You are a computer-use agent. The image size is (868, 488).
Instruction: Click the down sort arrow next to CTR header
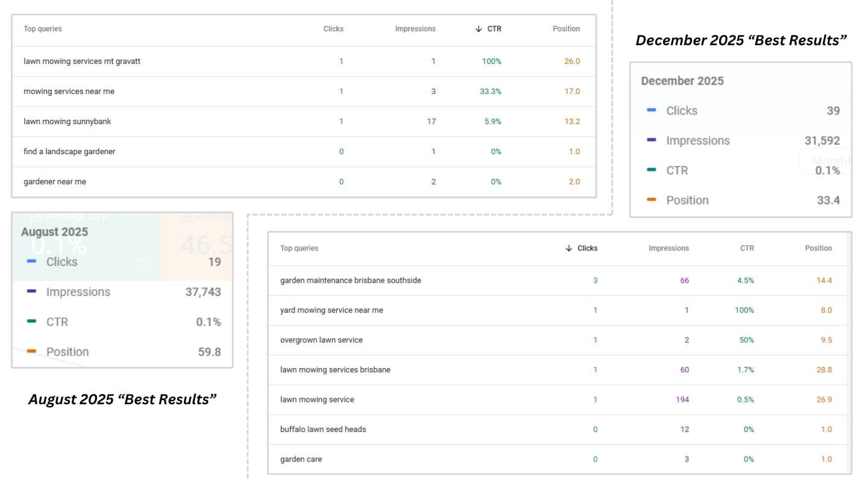point(478,28)
